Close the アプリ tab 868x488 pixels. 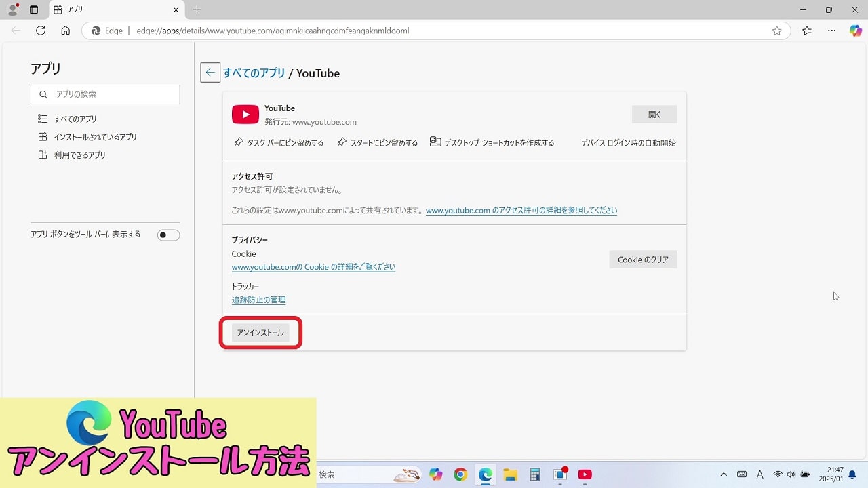[176, 9]
